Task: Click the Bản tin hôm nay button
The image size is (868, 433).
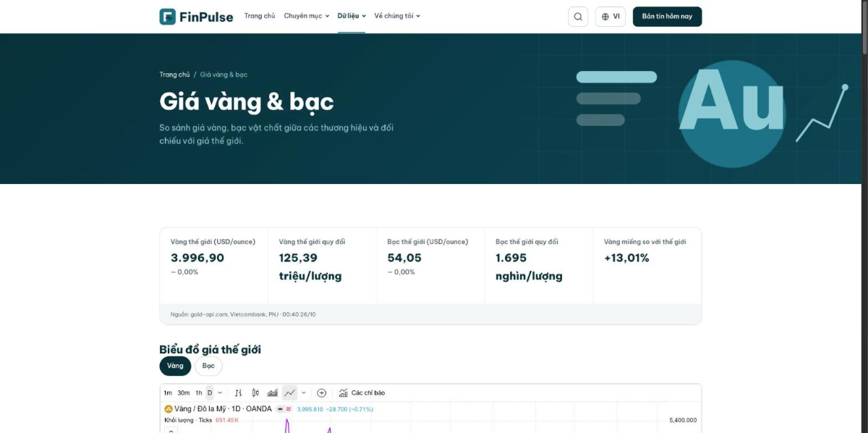Action: coord(667,17)
